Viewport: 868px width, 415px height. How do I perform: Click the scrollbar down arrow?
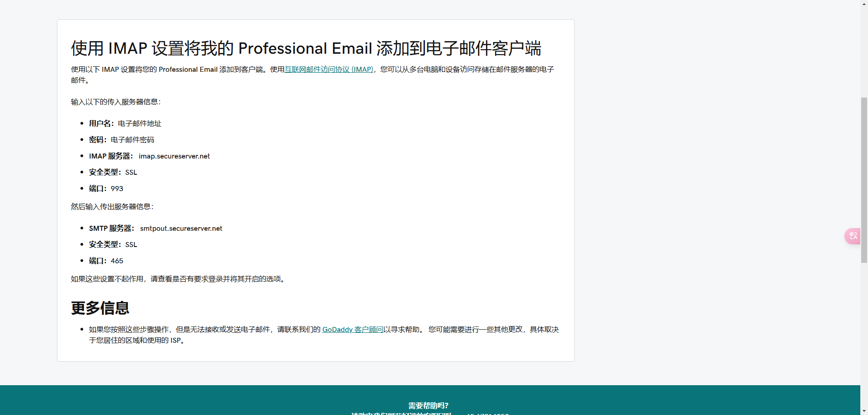[864, 411]
